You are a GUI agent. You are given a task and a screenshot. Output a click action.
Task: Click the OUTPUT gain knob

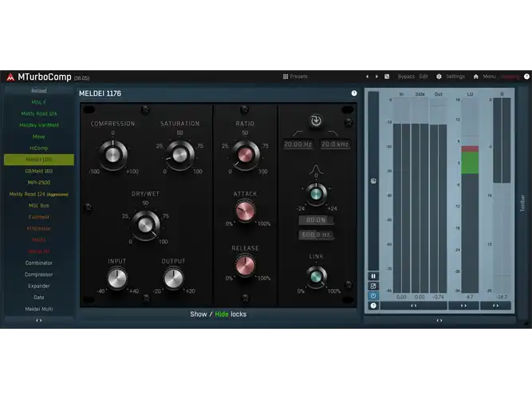click(173, 279)
